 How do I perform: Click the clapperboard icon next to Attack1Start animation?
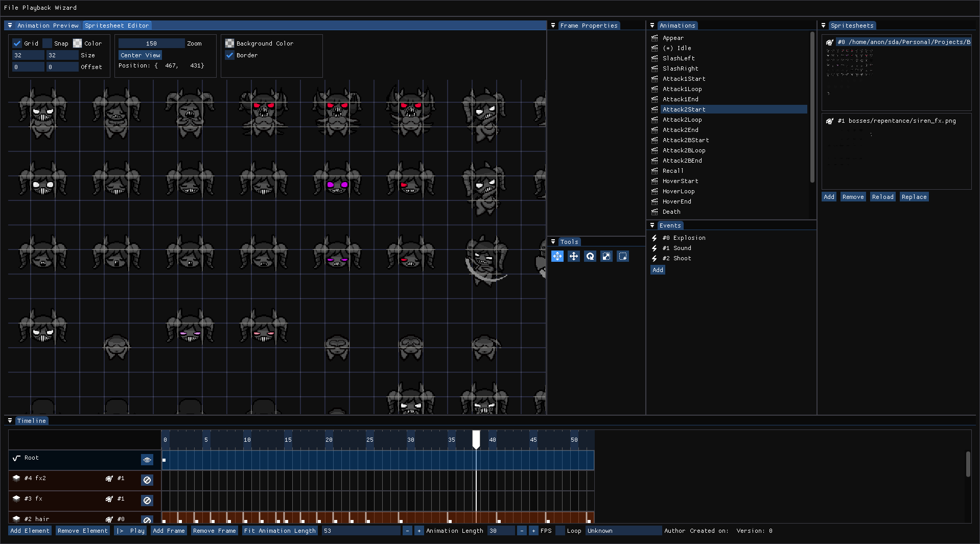coord(655,79)
